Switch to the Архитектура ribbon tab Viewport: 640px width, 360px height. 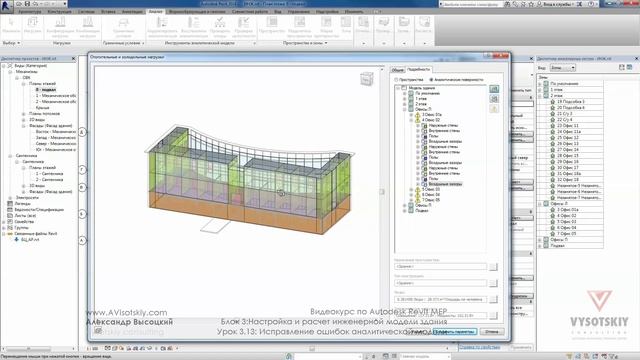pos(29,12)
